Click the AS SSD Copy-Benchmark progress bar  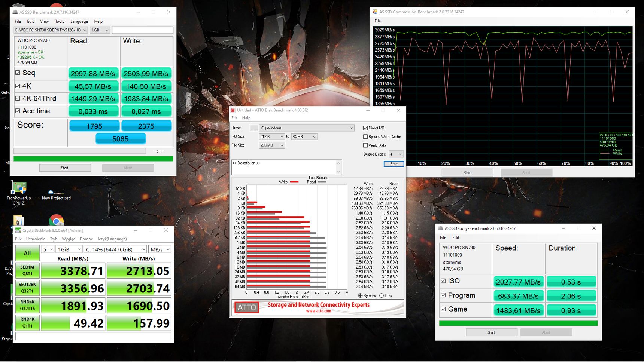pos(518,323)
